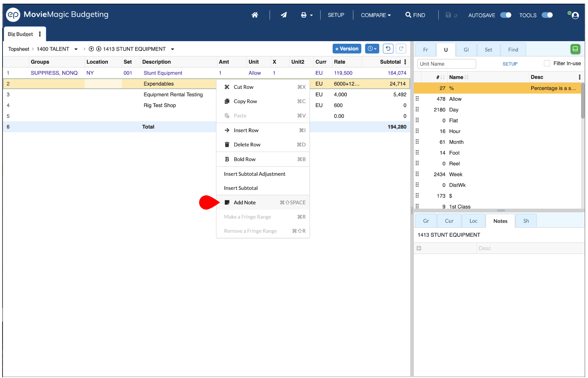Image resolution: width=588 pixels, height=378 pixels.
Task: Toggle the AUTOSAVE switch
Action: click(x=506, y=15)
